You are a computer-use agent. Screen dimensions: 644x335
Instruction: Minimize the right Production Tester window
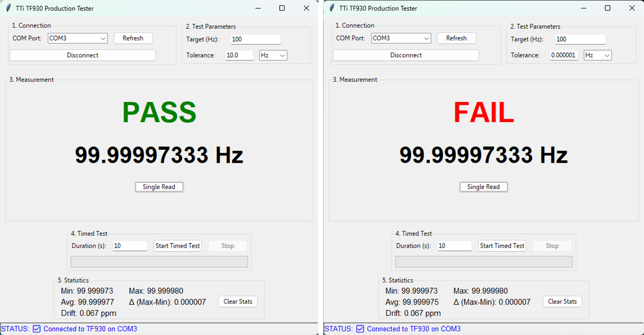[x=584, y=8]
